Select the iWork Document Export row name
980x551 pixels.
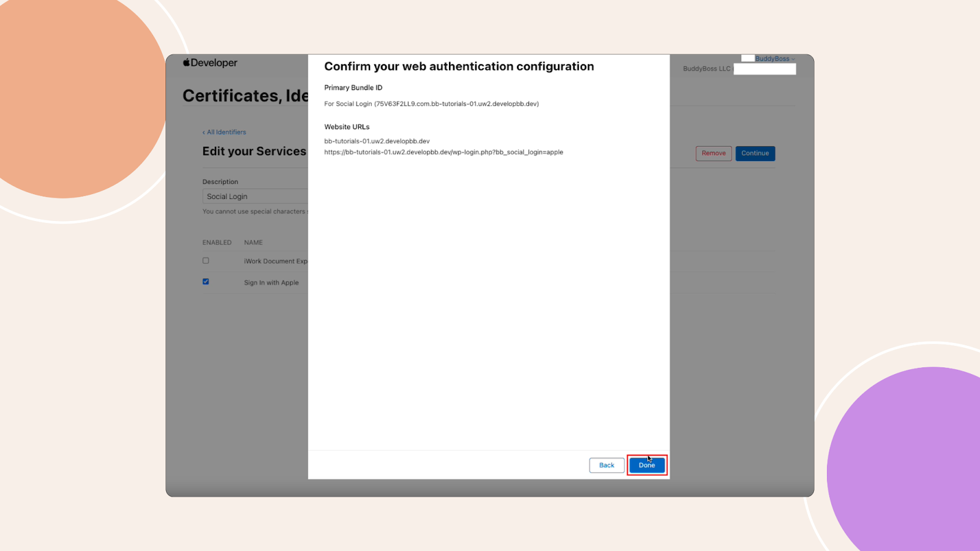click(x=276, y=261)
